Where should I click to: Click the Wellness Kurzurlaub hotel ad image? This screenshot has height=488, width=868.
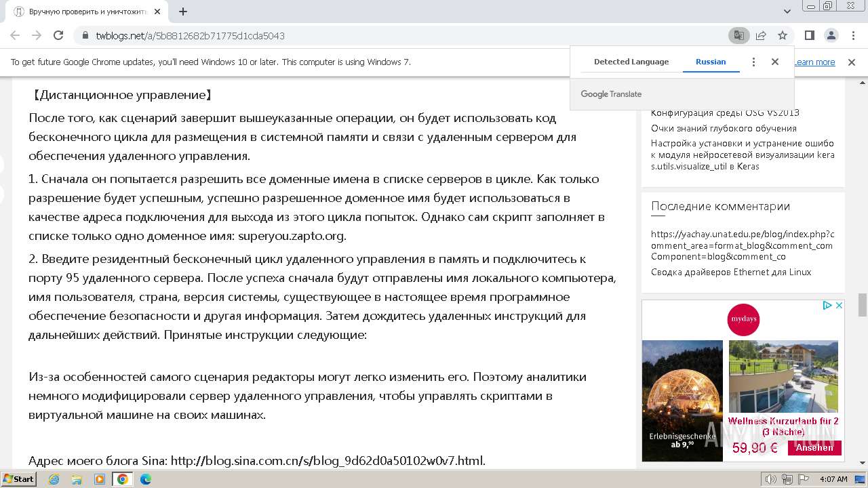783,376
